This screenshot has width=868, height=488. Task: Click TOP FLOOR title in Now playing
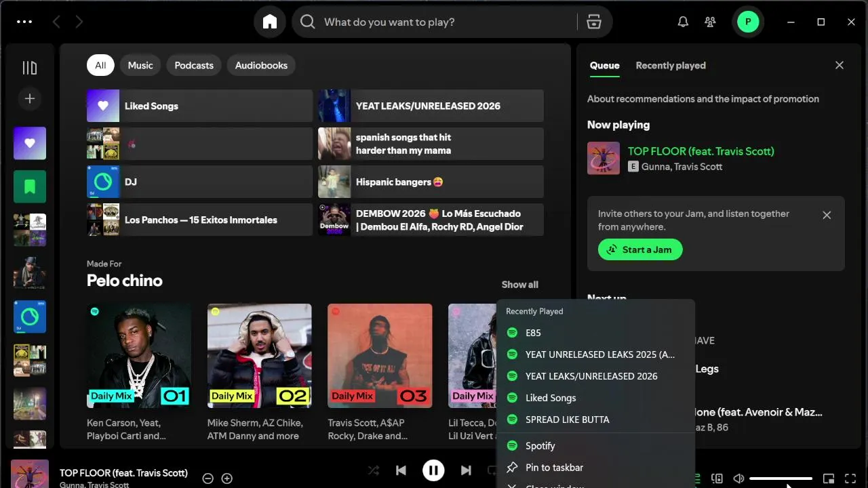click(701, 151)
